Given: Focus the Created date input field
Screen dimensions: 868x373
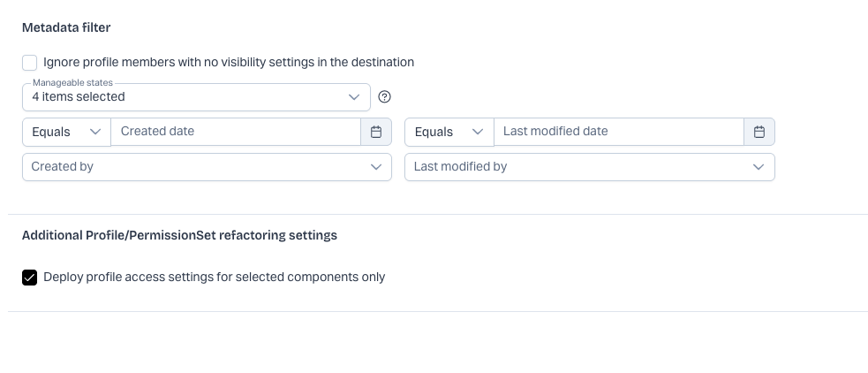Looking at the screenshot, I should click(235, 132).
